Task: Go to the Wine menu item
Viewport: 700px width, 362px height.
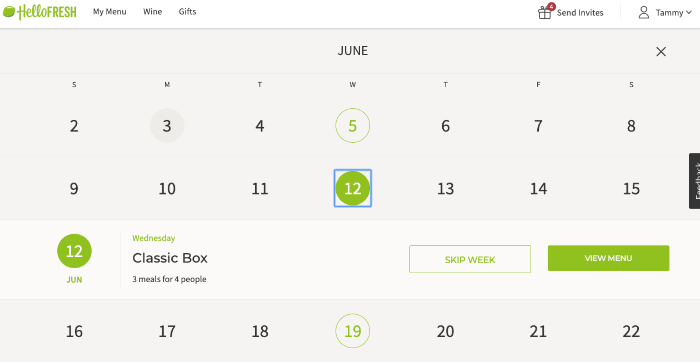Action: [x=152, y=12]
